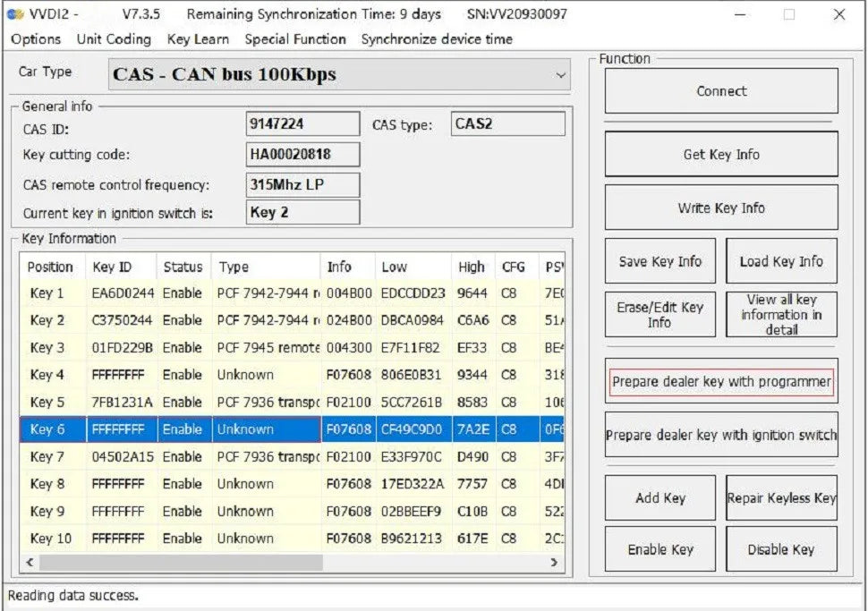Click the VVDI2 app icon in title bar
This screenshot has height=611, width=868.
13,14
